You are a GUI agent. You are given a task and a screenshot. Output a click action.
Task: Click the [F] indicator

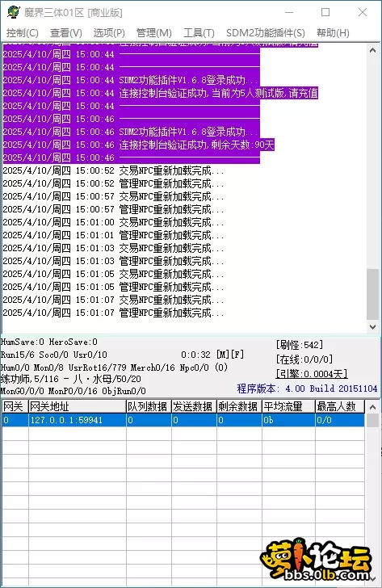tap(237, 355)
